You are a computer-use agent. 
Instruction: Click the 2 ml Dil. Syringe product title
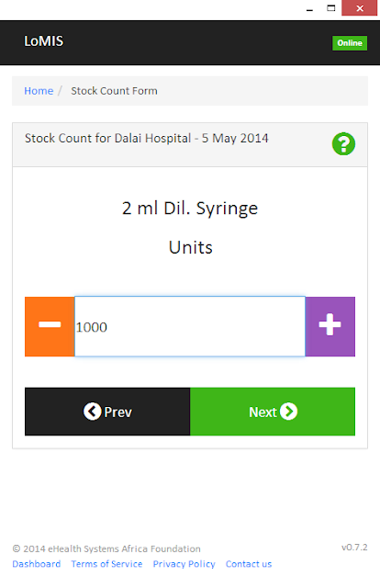tap(190, 209)
